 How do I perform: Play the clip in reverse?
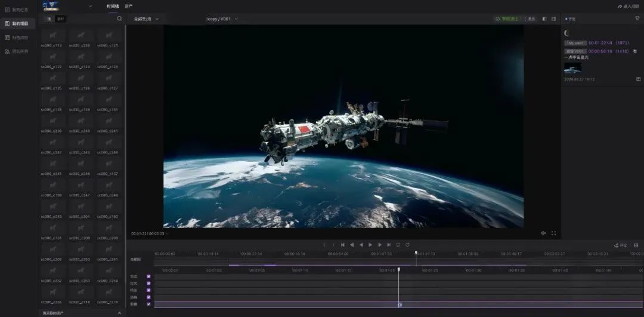click(x=361, y=245)
